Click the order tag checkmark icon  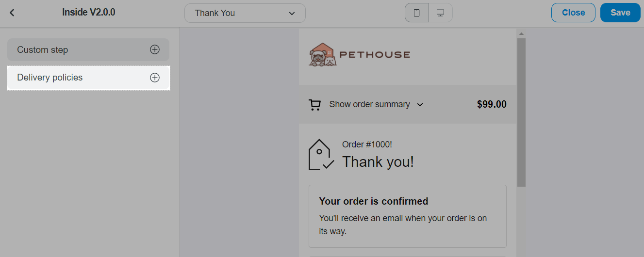[321, 155]
